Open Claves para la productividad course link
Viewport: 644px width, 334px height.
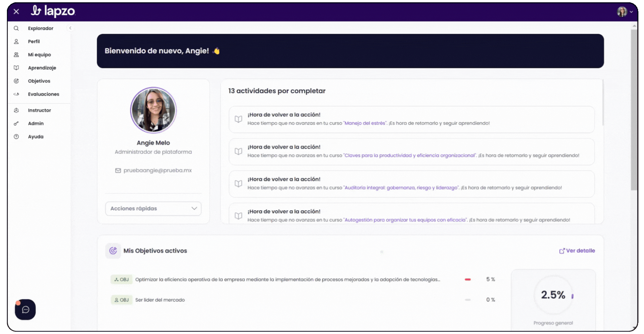click(410, 155)
